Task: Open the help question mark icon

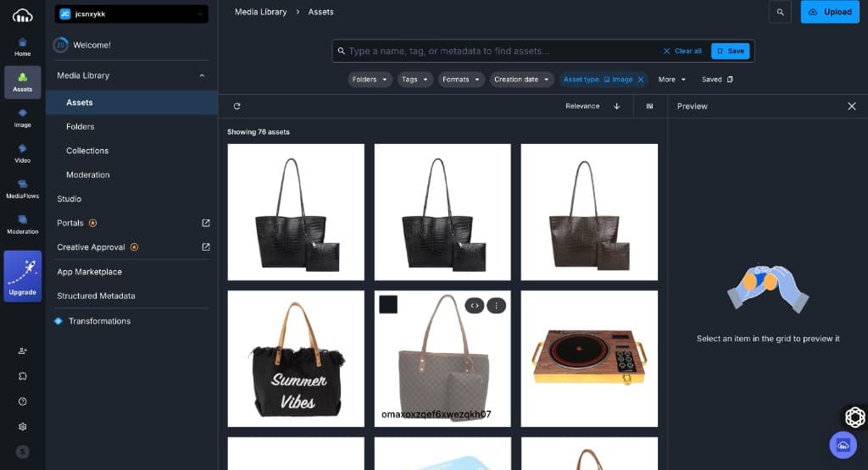Action: [22, 401]
